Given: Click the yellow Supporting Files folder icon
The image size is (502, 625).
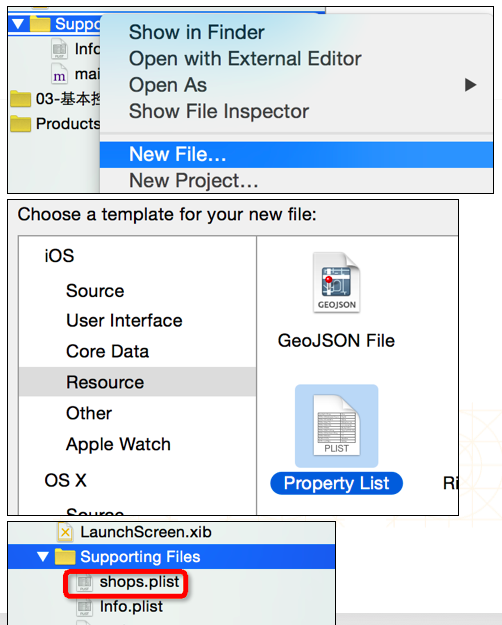Looking at the screenshot, I should coord(65,556).
